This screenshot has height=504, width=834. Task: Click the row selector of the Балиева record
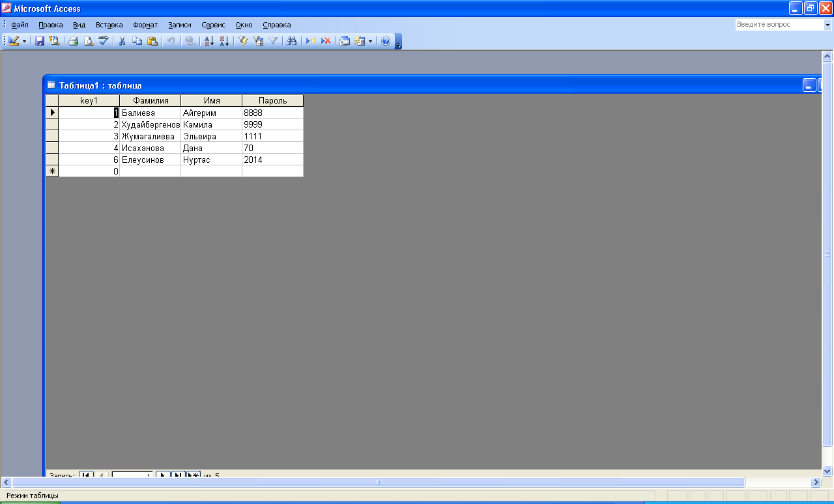tap(51, 113)
